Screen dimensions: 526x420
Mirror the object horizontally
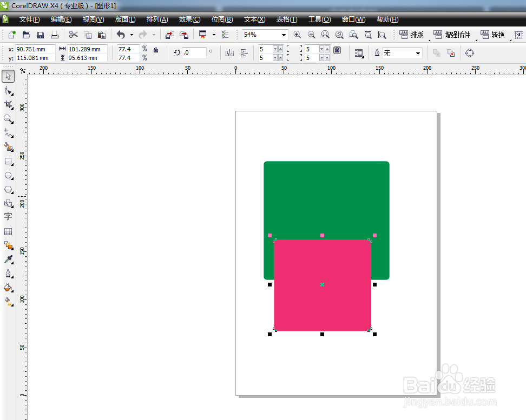coord(229,53)
